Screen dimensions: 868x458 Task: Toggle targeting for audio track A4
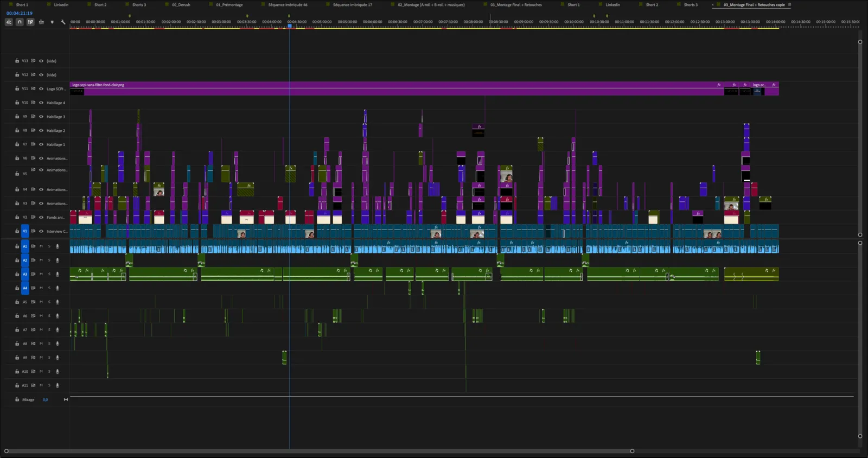[25, 288]
